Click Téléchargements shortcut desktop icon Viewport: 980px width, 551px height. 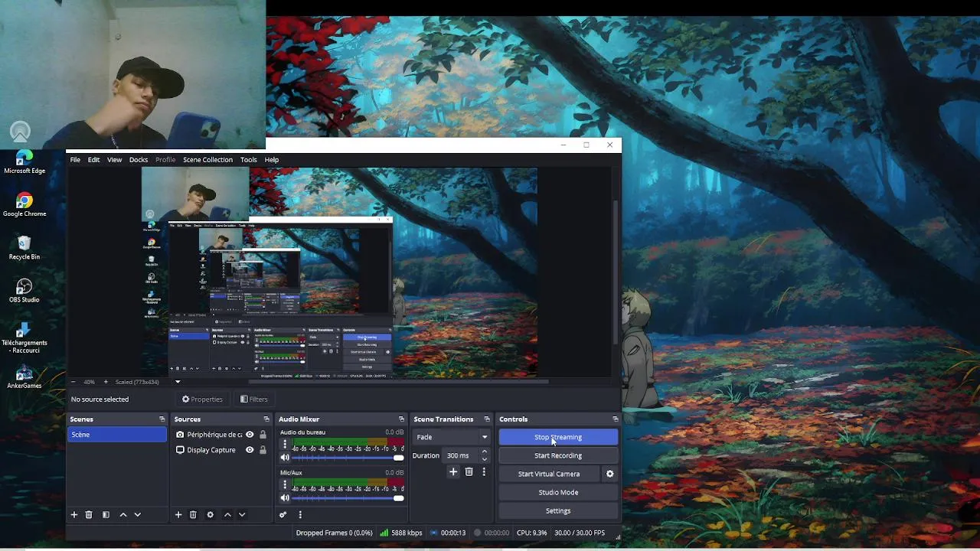24,336
